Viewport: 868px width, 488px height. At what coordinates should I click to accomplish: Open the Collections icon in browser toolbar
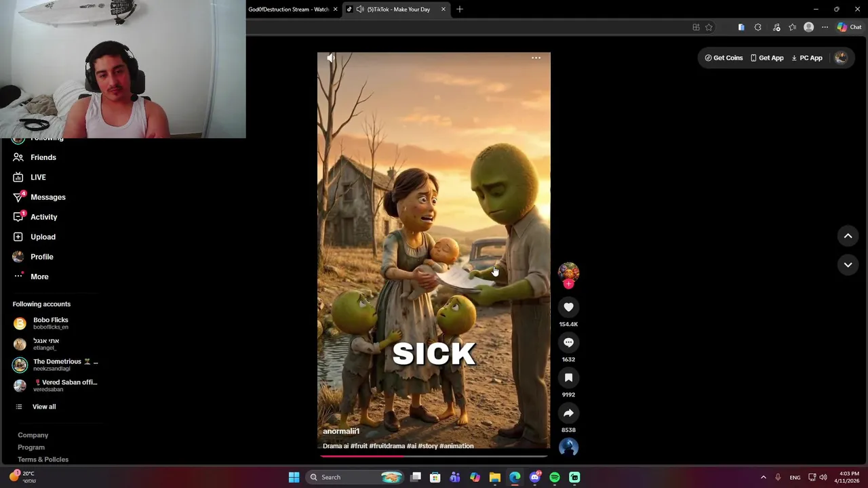741,27
